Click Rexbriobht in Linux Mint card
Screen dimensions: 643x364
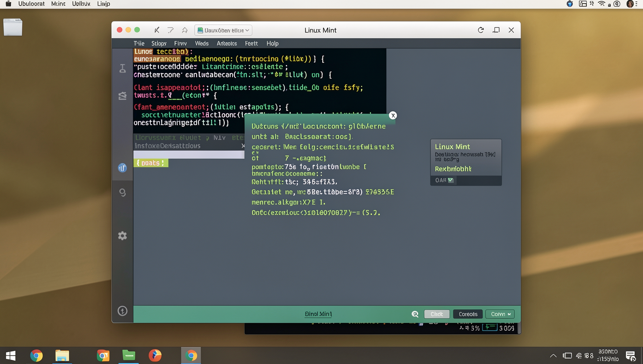coord(453,169)
